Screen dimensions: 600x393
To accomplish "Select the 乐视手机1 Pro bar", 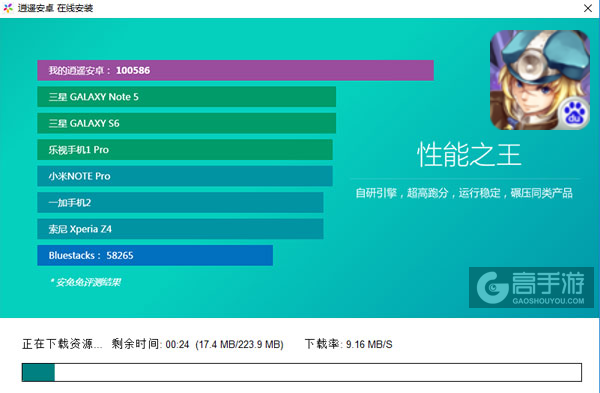I will pyautogui.click(x=185, y=150).
